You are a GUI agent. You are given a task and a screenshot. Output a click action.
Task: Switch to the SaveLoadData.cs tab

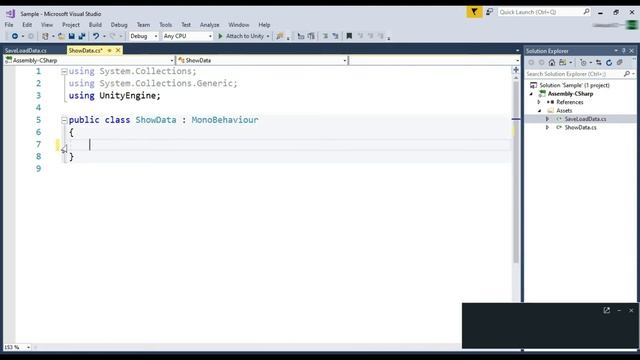coord(26,51)
